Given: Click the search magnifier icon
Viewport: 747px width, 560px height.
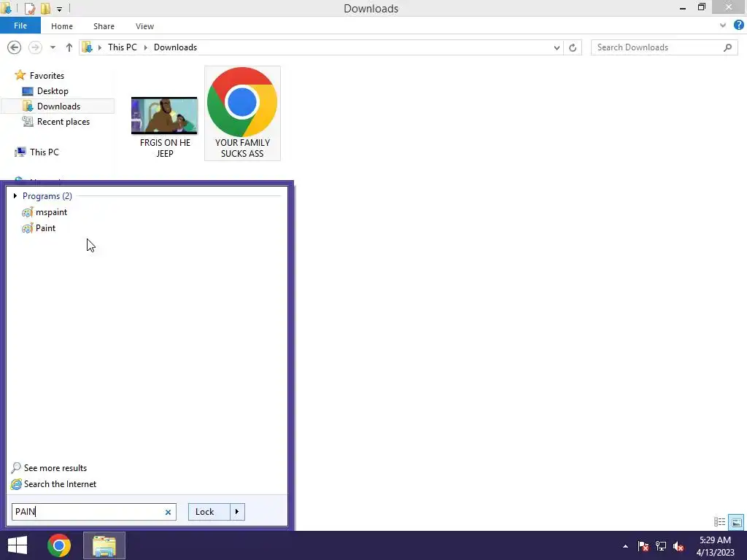Looking at the screenshot, I should click(x=727, y=47).
